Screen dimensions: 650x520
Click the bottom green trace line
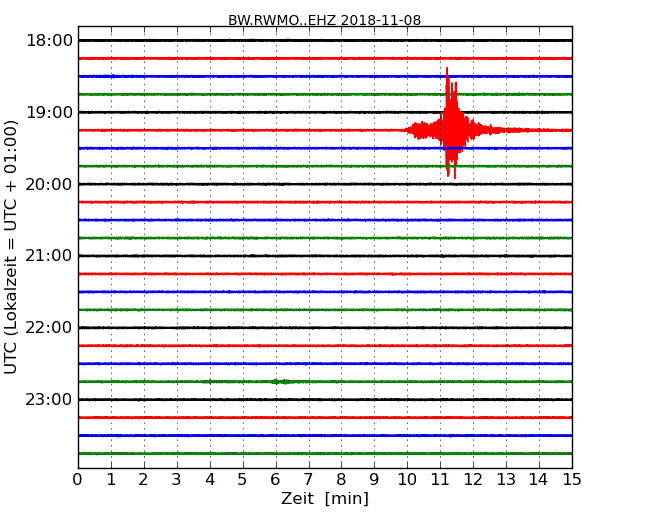pyautogui.click(x=325, y=454)
